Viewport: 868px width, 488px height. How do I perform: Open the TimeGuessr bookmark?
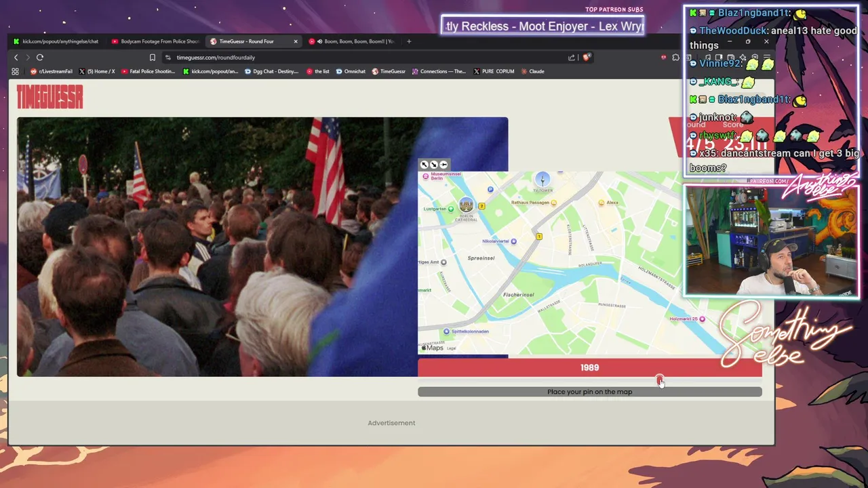[x=389, y=71]
